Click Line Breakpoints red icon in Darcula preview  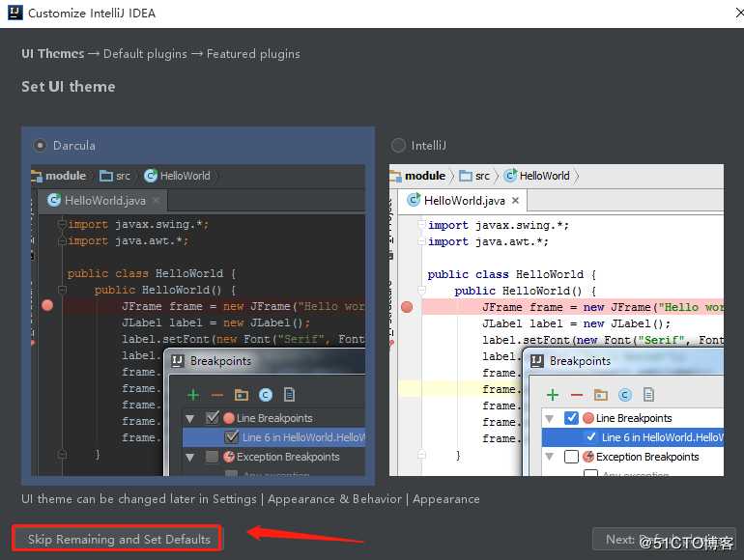click(x=229, y=418)
